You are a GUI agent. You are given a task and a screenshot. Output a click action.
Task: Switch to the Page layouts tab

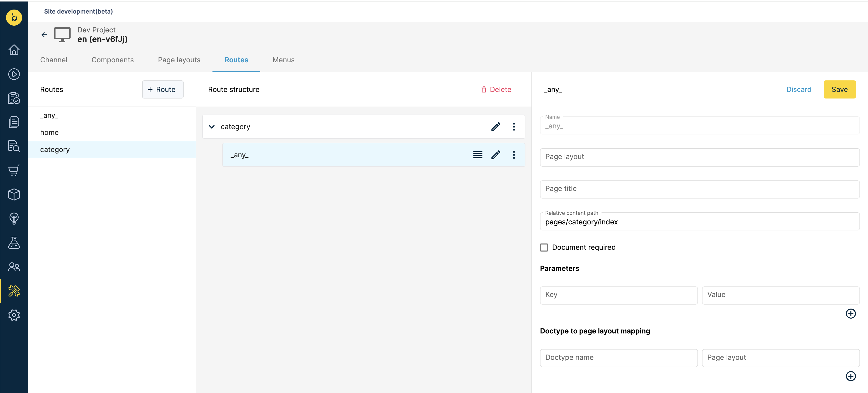pos(179,60)
